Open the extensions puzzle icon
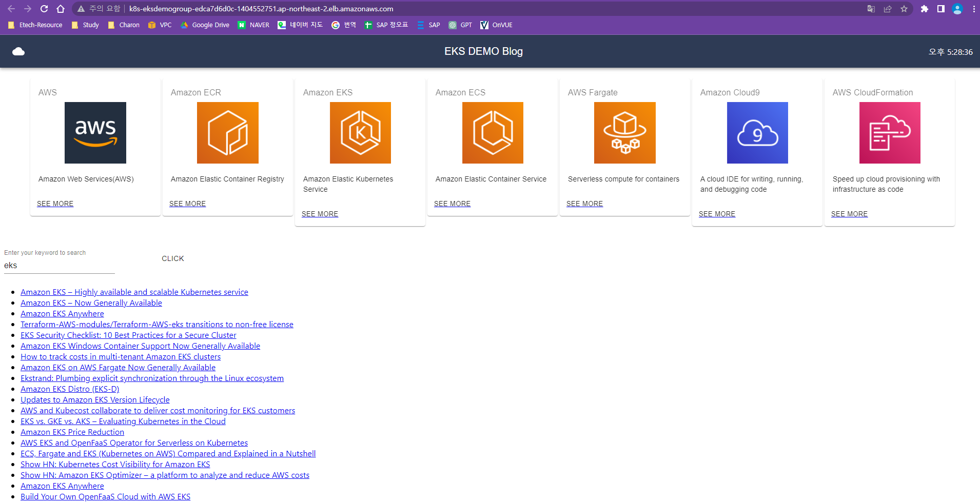 (x=925, y=9)
